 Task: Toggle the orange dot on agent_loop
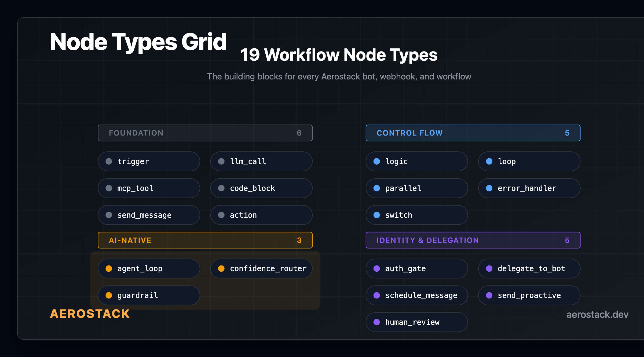tap(109, 268)
